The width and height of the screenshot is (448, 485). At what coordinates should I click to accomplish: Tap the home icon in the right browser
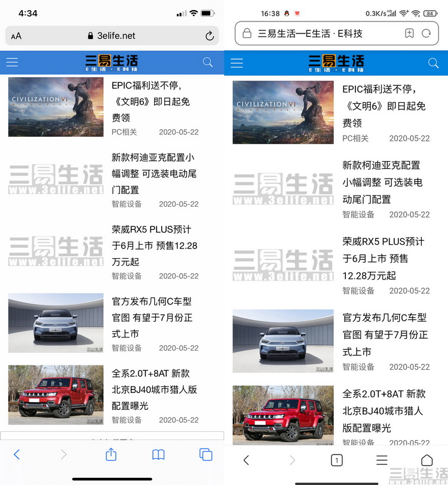[427, 461]
